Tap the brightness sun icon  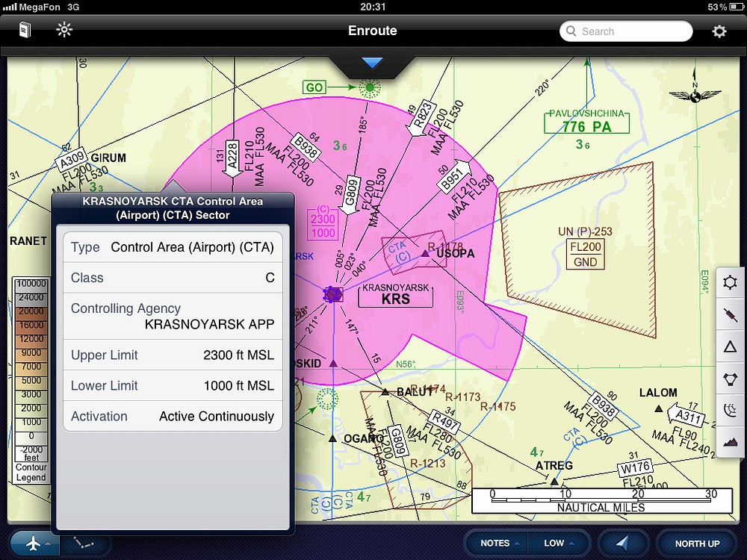tap(64, 31)
